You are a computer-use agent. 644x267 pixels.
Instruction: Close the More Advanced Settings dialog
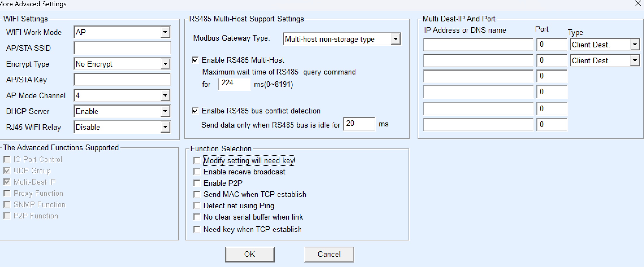click(638, 4)
